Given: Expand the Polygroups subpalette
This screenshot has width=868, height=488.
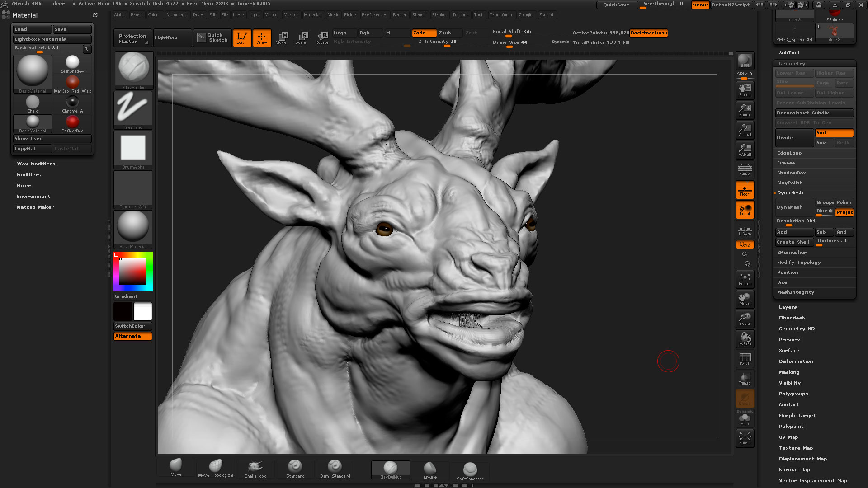Looking at the screenshot, I should pos(793,394).
